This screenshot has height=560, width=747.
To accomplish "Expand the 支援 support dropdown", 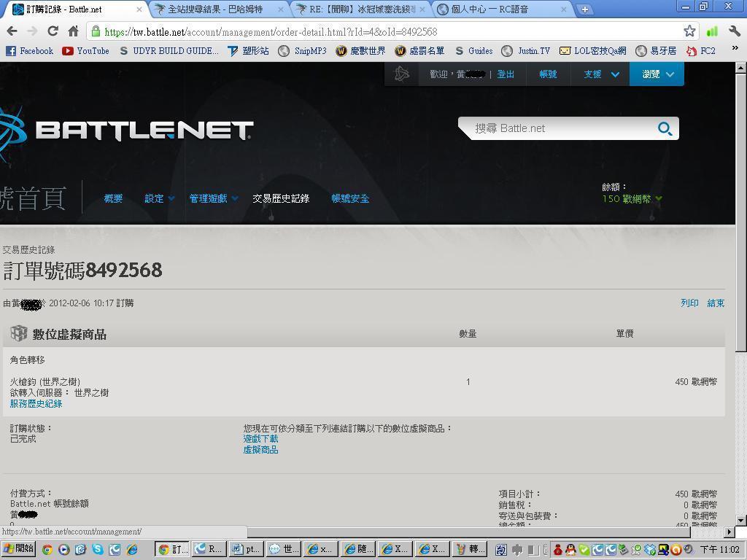I will [x=601, y=74].
